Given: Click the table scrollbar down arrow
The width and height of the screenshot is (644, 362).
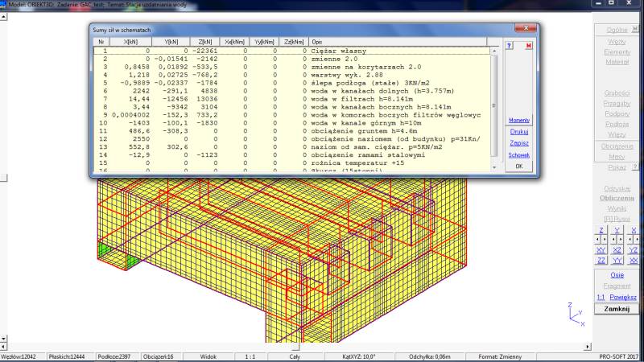Looking at the screenshot, I should coord(494,167).
